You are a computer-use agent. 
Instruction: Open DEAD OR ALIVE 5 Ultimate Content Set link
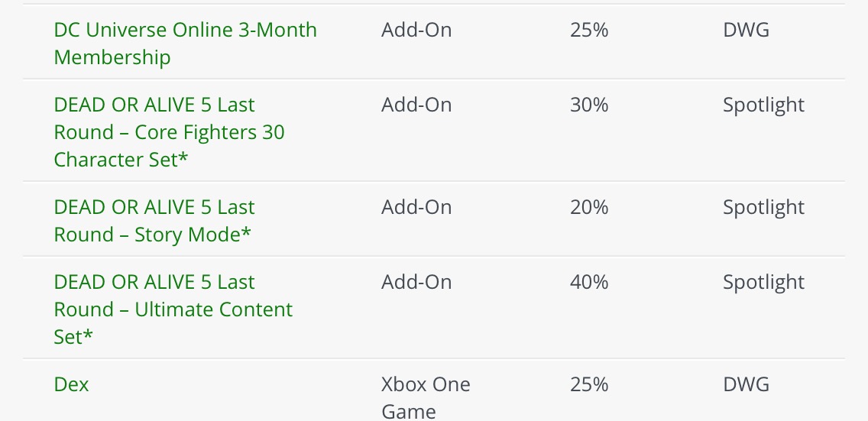(x=173, y=309)
